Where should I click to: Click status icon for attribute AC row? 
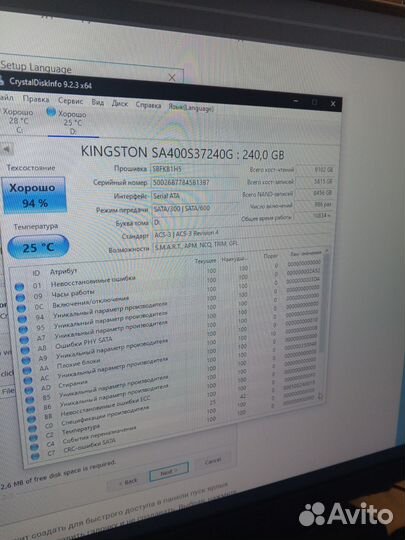[x=28, y=380]
